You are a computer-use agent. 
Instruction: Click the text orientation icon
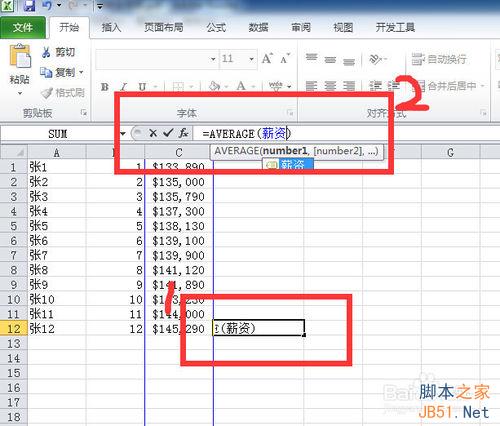coord(376,59)
